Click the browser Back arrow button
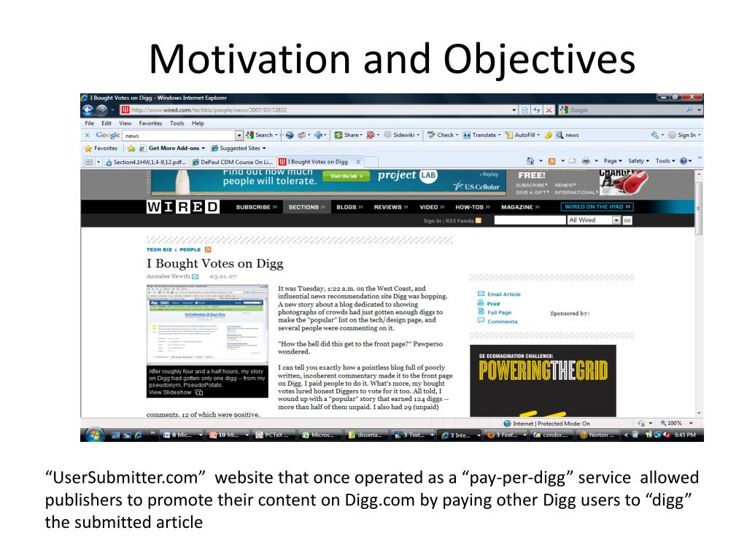This screenshot has height=560, width=747. click(x=88, y=110)
